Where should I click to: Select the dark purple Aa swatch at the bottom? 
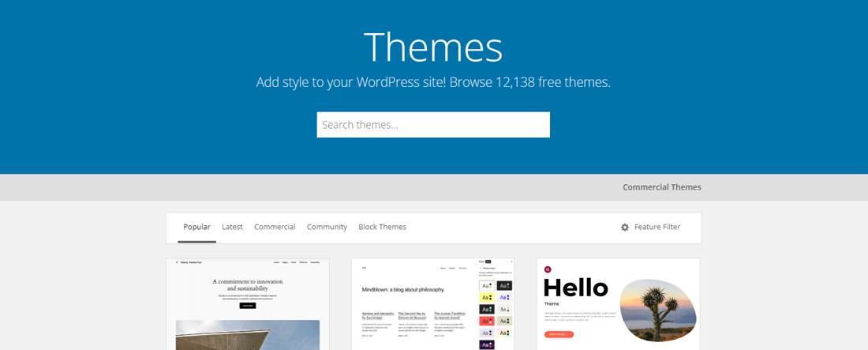[x=488, y=344]
